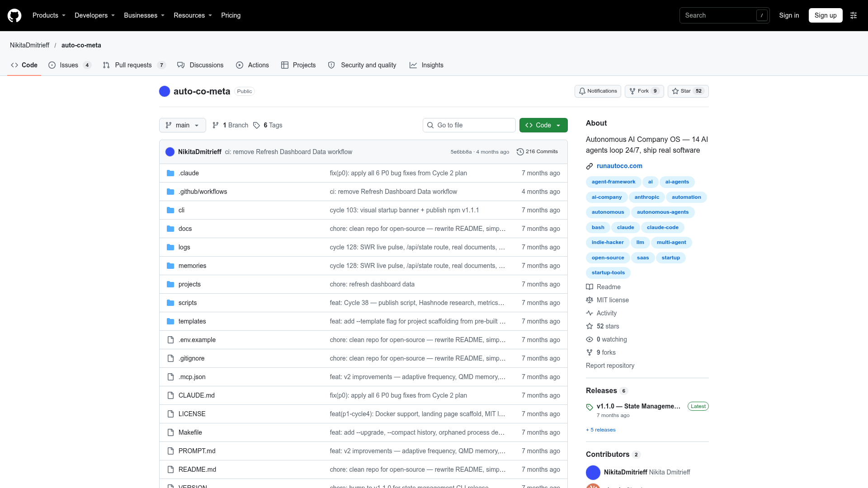The image size is (868, 488).
Task: Open the Actions tab
Action: tap(252, 65)
